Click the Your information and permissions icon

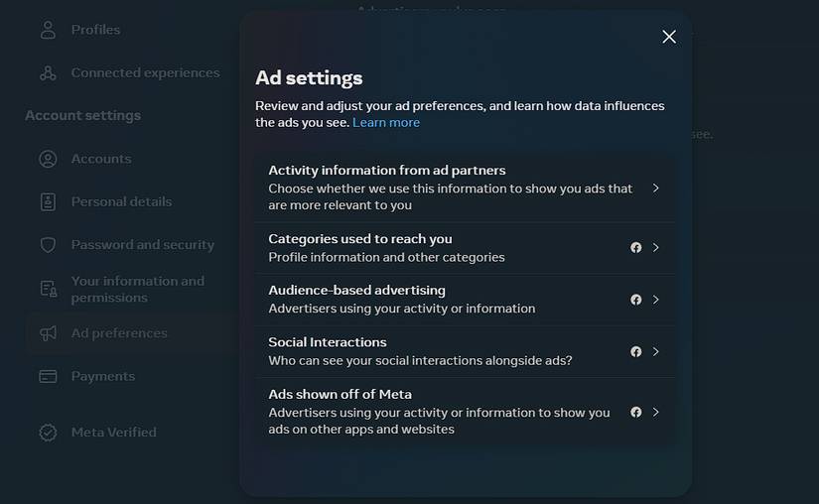48,289
